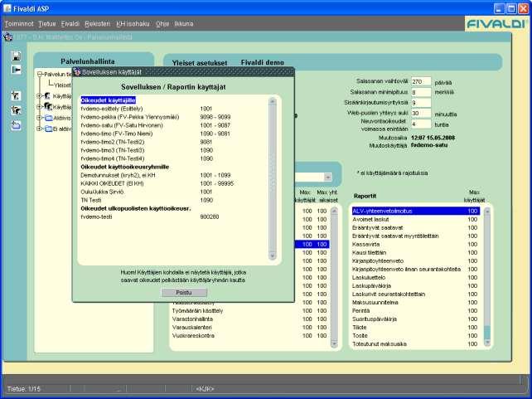Open the Ikkuna menu
The width and height of the screenshot is (532, 399).
coord(184,24)
